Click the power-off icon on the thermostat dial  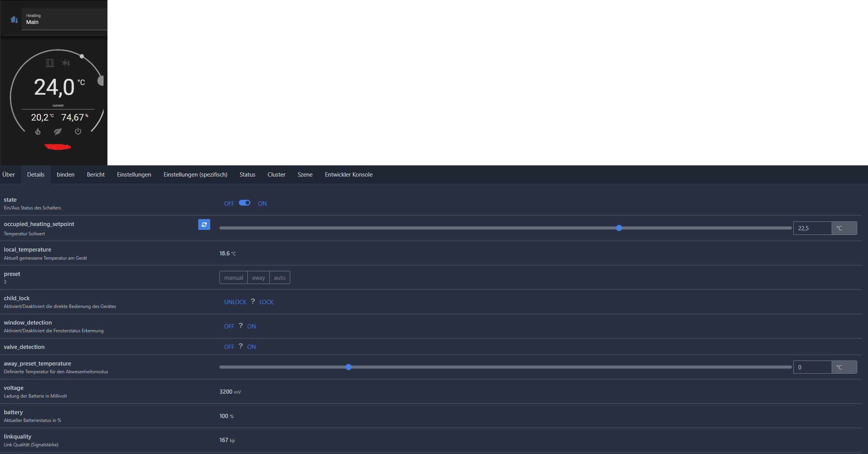pos(78,131)
